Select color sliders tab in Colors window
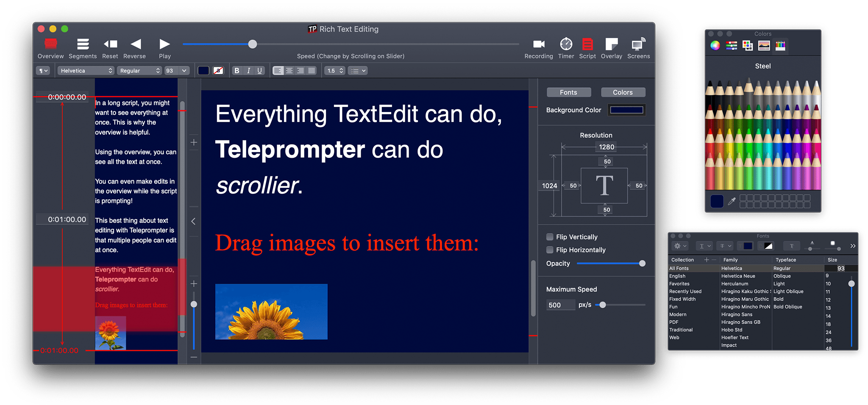 [731, 46]
